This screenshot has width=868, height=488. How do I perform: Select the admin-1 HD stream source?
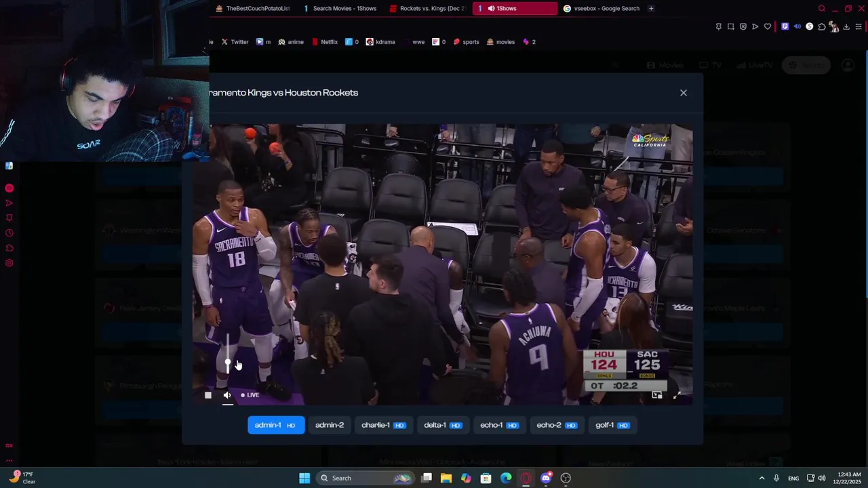pos(276,425)
